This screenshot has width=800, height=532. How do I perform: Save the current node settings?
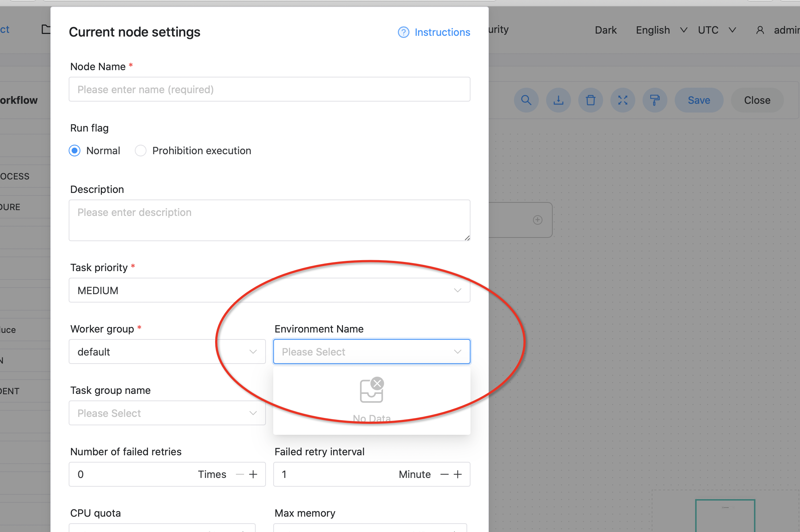coord(698,100)
